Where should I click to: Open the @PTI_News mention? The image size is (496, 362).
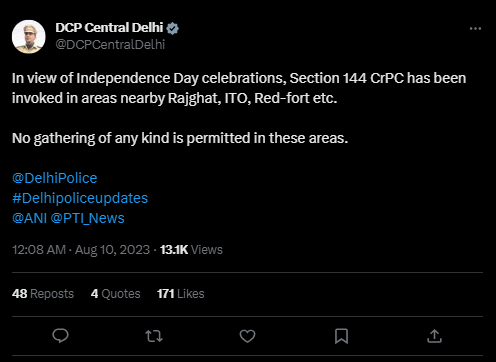pyautogui.click(x=88, y=218)
